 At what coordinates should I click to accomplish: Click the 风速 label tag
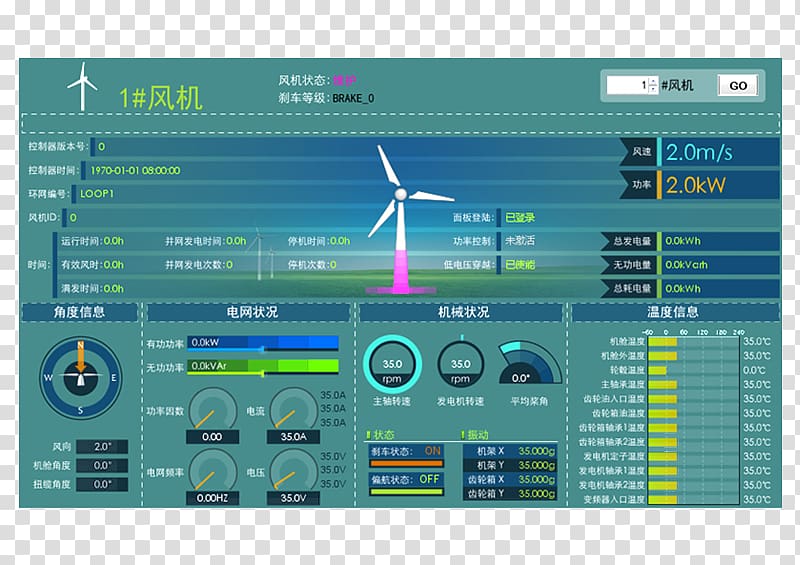[638, 152]
